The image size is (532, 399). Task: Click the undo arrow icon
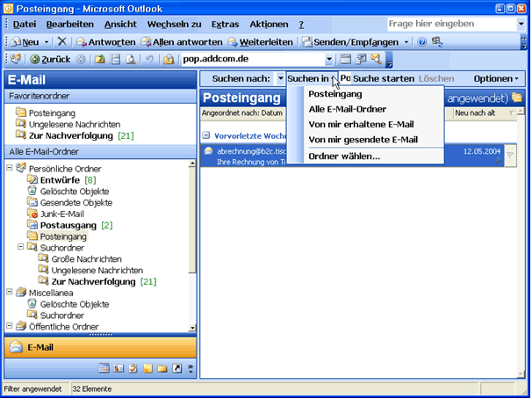coord(149,60)
